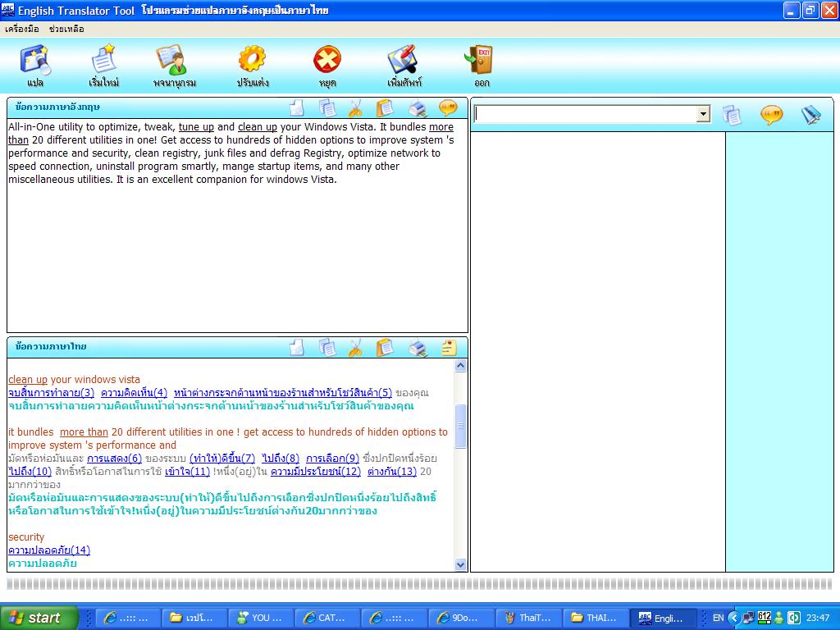The width and height of the screenshot is (840, 630).
Task: Click speech bubble icon in English text panel
Action: [448, 107]
